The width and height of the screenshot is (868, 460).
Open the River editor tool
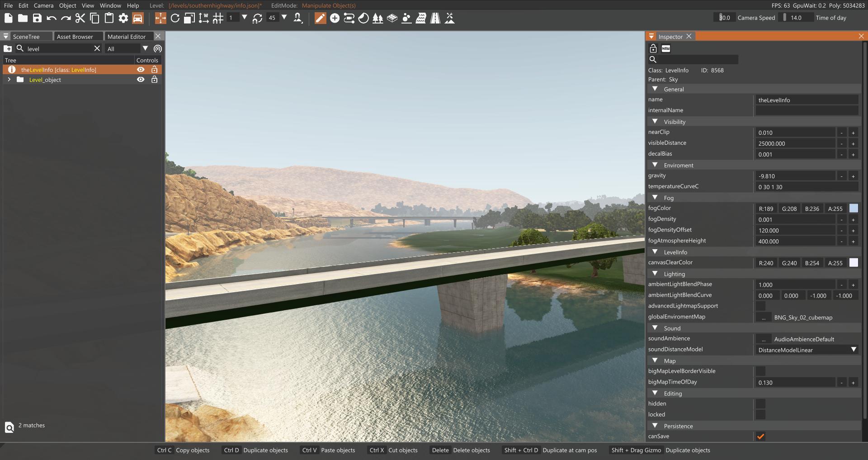tap(421, 18)
